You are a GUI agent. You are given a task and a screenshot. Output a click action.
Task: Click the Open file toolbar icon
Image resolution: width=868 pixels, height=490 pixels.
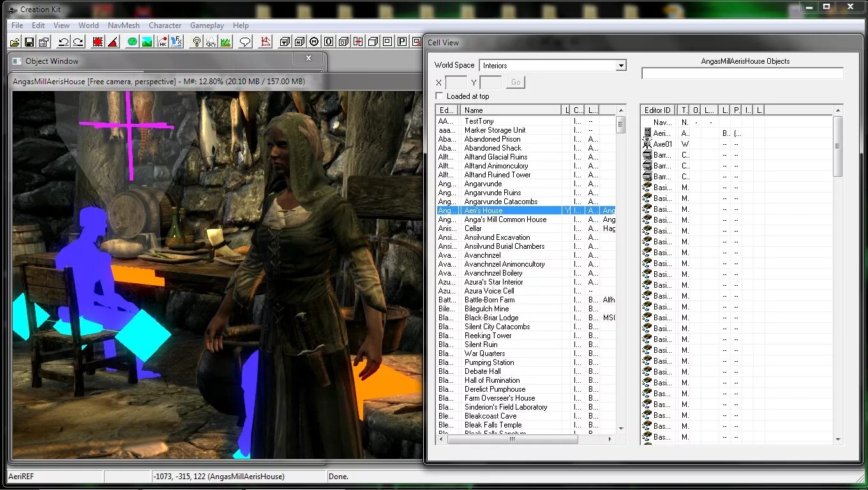click(15, 42)
